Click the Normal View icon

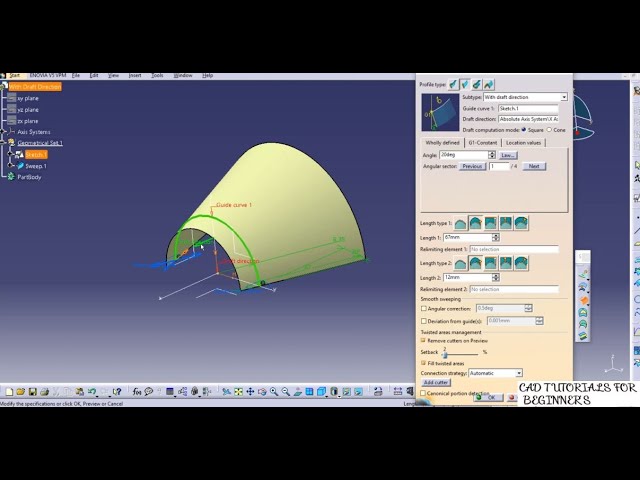pyautogui.click(x=298, y=392)
